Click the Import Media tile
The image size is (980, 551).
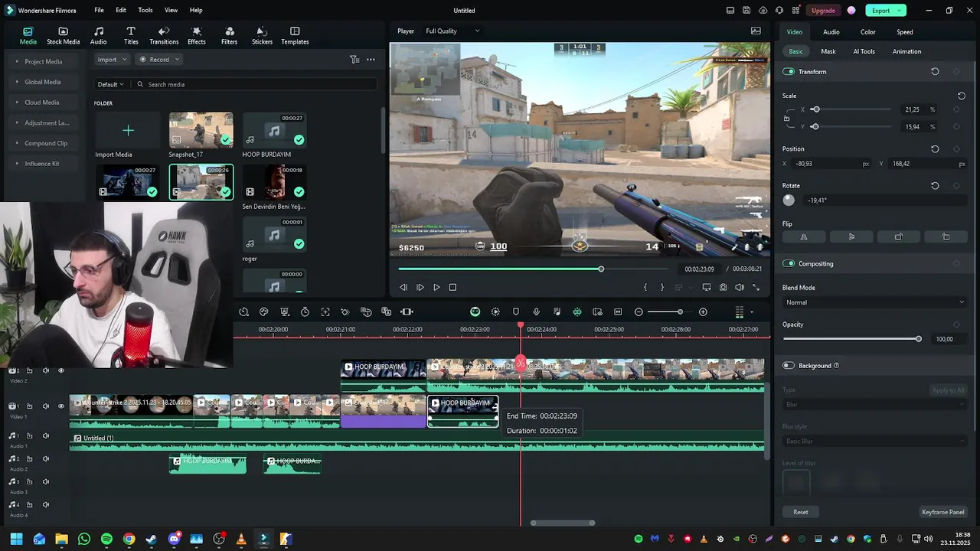(x=128, y=131)
